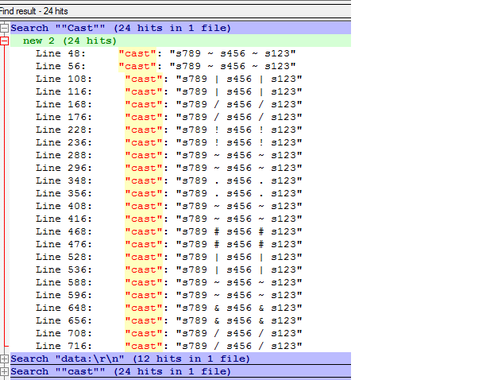Click the Line 236 search hit
The image size is (490, 380).
[169, 142]
